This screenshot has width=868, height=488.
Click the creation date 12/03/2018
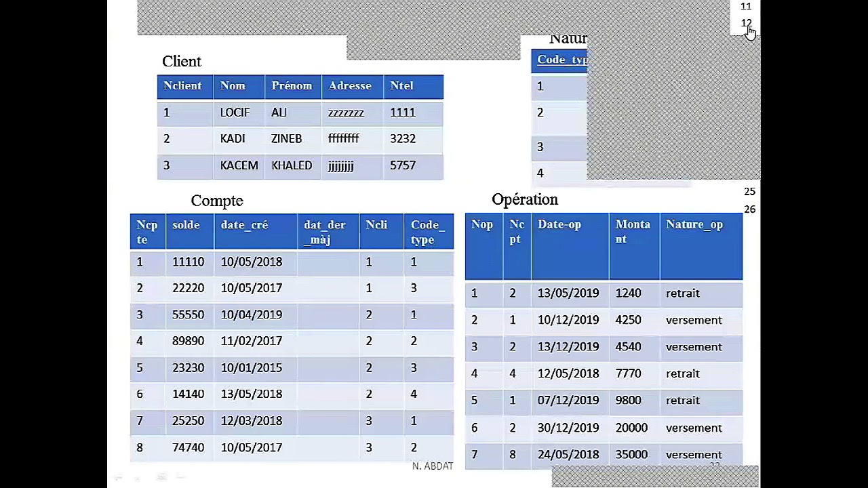251,421
